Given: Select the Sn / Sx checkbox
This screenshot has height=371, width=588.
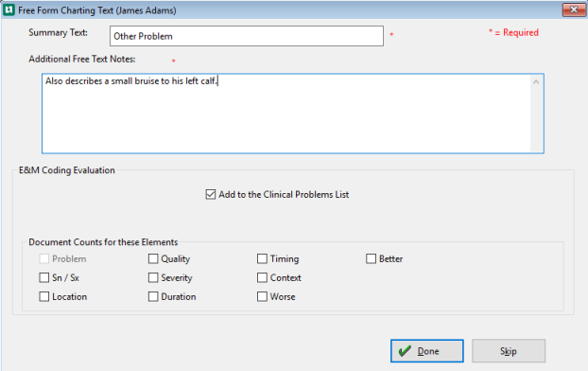Looking at the screenshot, I should click(x=43, y=277).
